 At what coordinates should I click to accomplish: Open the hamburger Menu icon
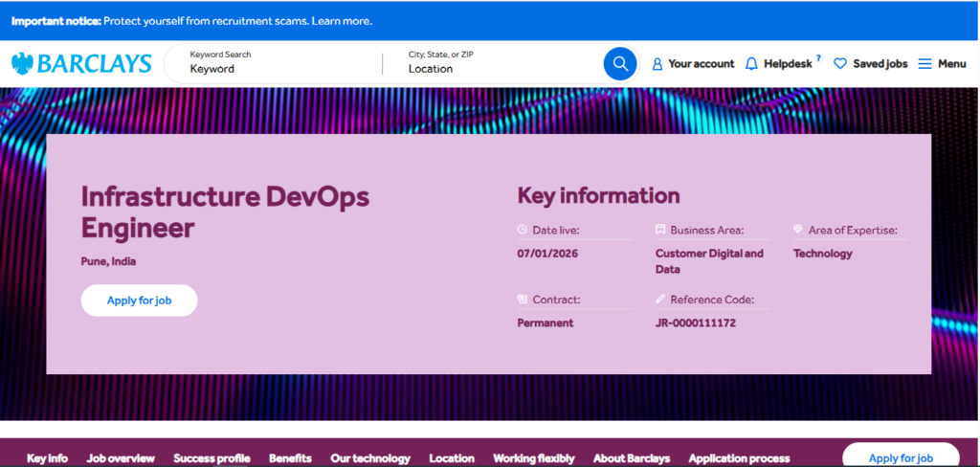[925, 64]
